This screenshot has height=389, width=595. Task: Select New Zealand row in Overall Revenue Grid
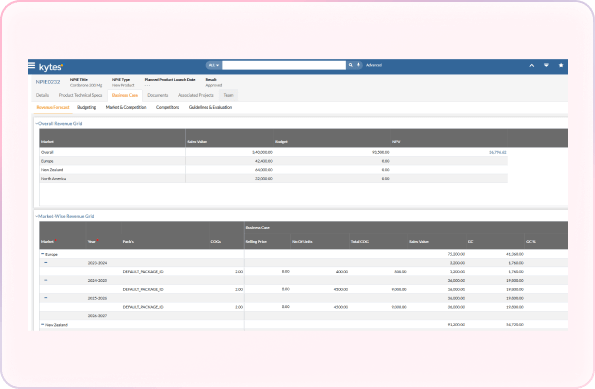pos(273,170)
